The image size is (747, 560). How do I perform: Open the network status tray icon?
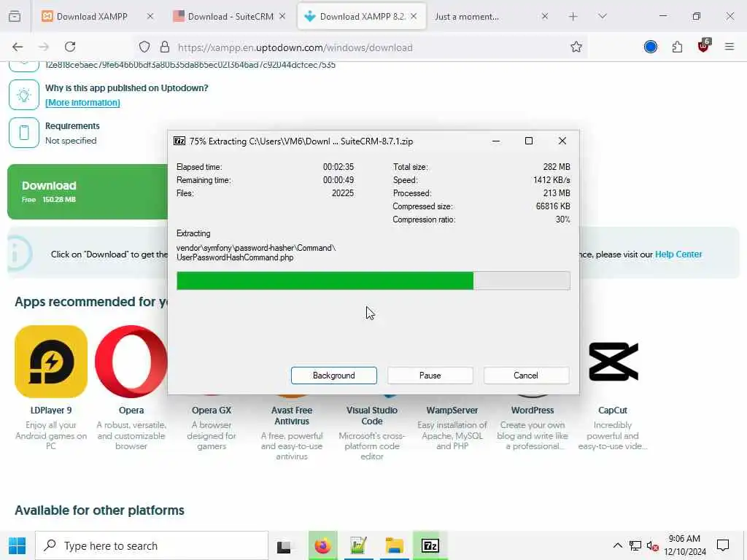(635, 545)
